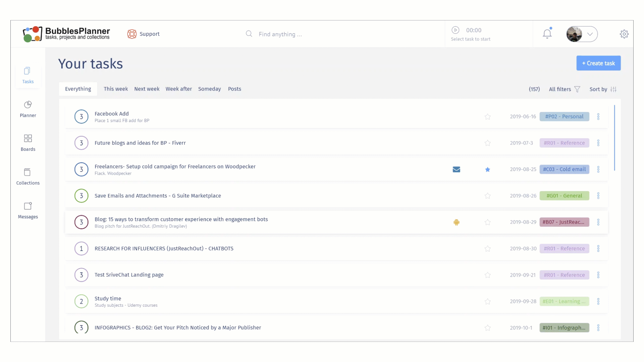Click the BubblesPlanner logo
This screenshot has width=644, height=362.
pos(66,34)
